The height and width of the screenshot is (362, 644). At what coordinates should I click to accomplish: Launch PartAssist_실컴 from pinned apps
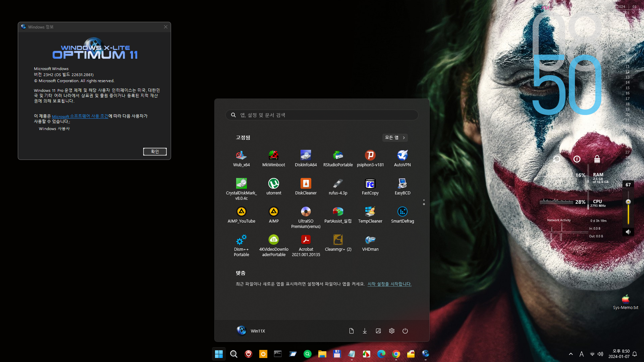tap(338, 215)
